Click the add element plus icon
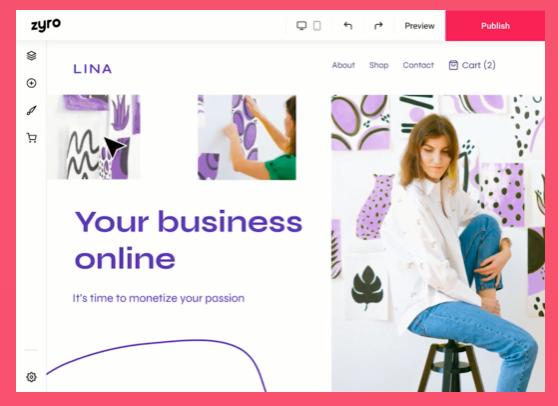This screenshot has height=406, width=558. point(31,83)
